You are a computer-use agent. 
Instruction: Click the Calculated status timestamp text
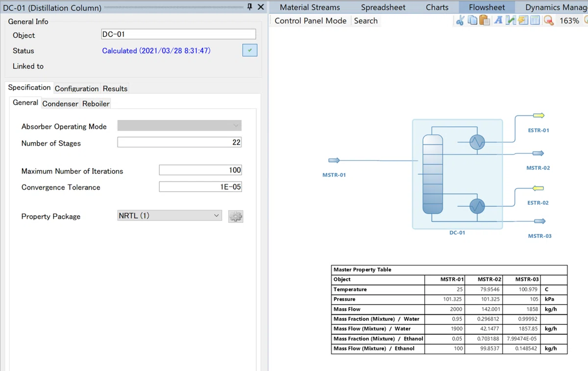tap(156, 51)
